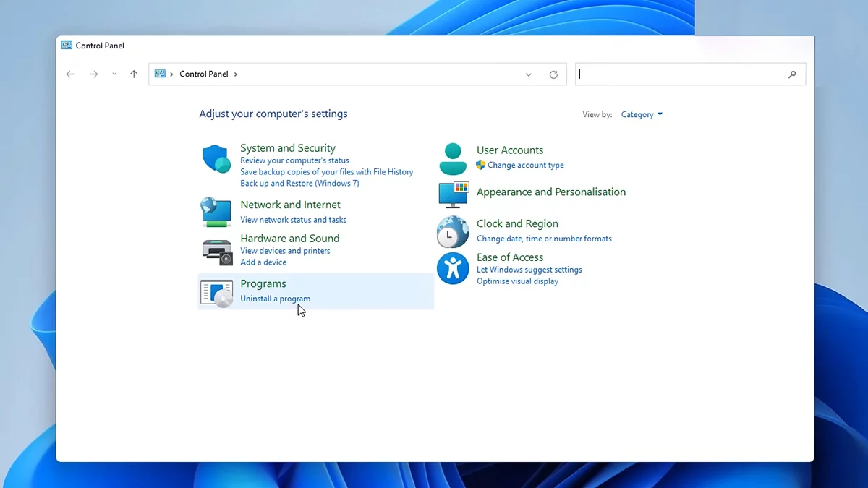Click the Programs category icon
Image resolution: width=868 pixels, height=488 pixels.
tap(216, 292)
